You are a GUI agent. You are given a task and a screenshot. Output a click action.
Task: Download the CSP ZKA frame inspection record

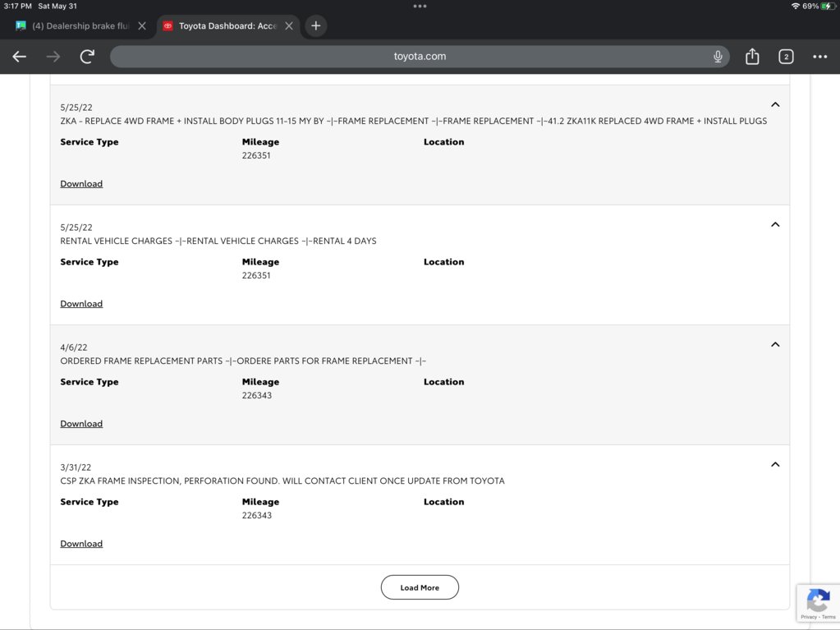[81, 544]
